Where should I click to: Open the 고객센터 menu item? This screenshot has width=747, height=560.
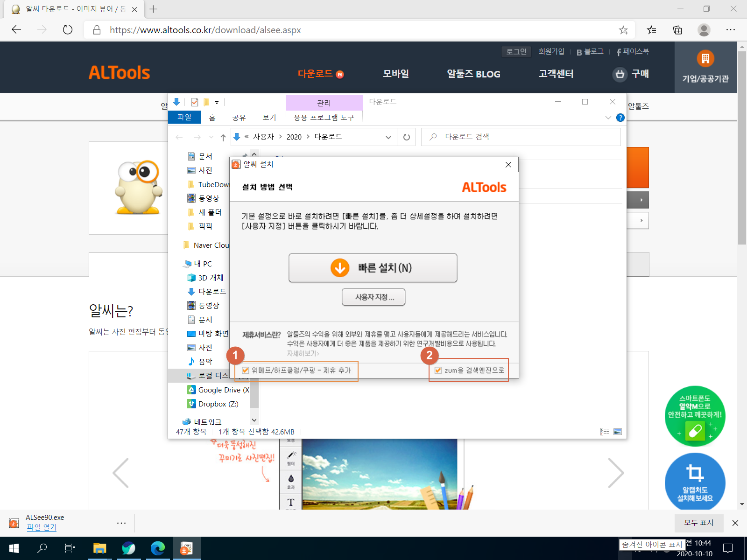tap(556, 74)
